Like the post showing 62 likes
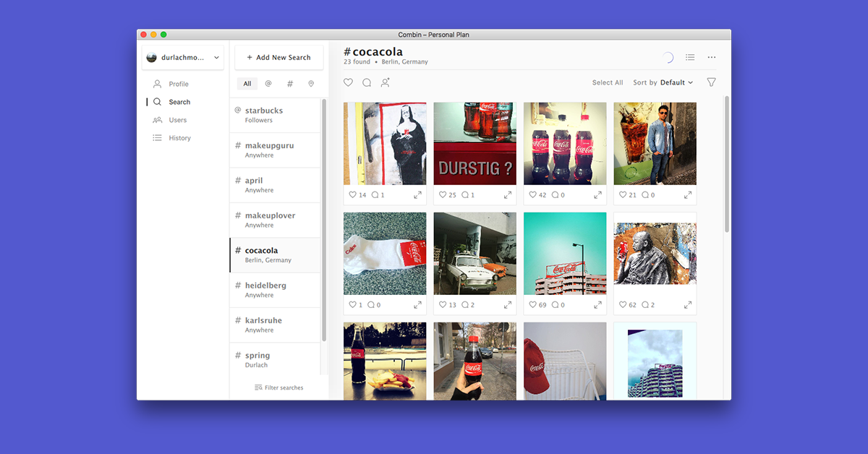This screenshot has width=868, height=454. click(623, 305)
